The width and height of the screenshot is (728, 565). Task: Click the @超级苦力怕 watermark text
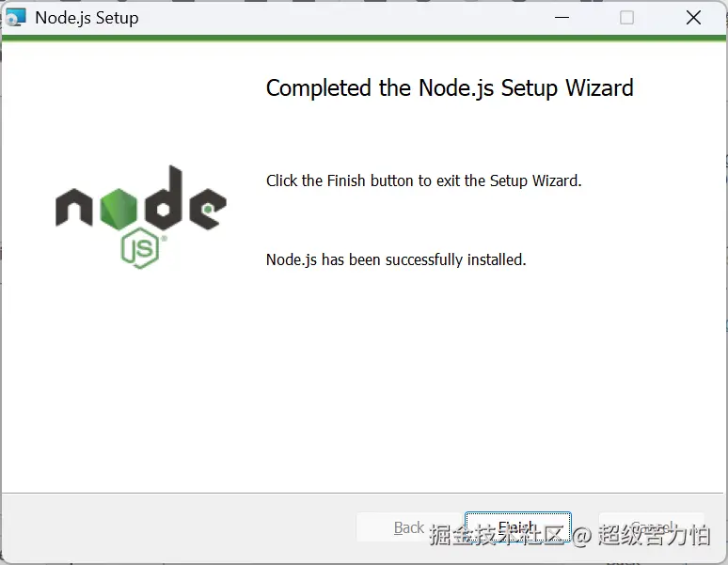coord(641,535)
